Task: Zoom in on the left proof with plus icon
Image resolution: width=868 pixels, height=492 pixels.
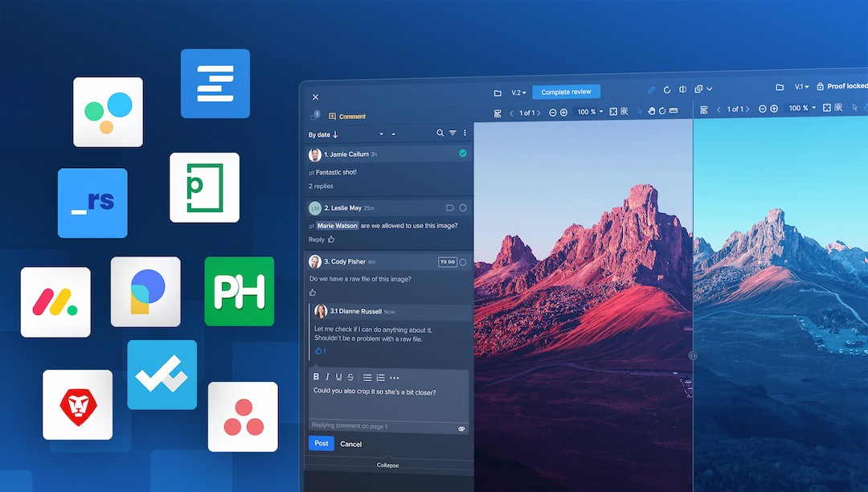Action: 563,111
